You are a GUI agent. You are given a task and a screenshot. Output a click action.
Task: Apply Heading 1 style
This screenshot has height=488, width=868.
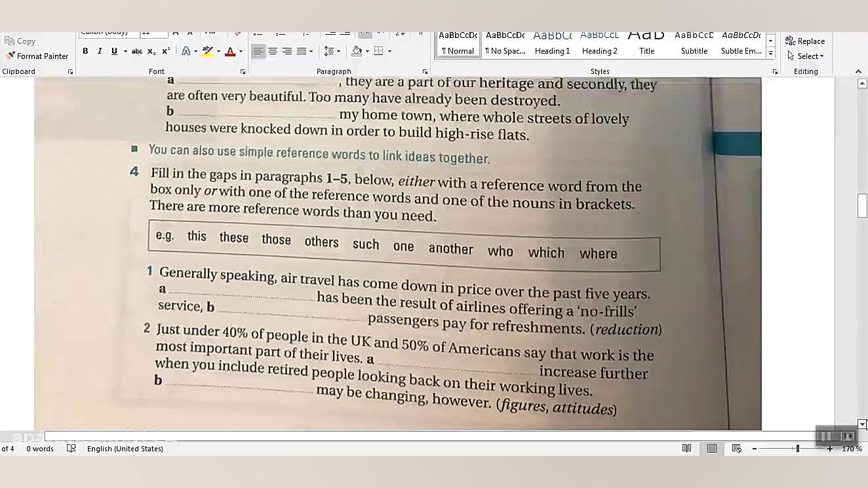coord(552,44)
